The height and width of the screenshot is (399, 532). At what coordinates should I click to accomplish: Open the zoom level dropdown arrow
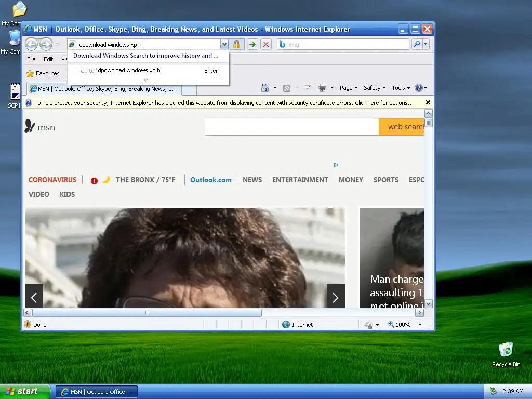click(x=420, y=325)
